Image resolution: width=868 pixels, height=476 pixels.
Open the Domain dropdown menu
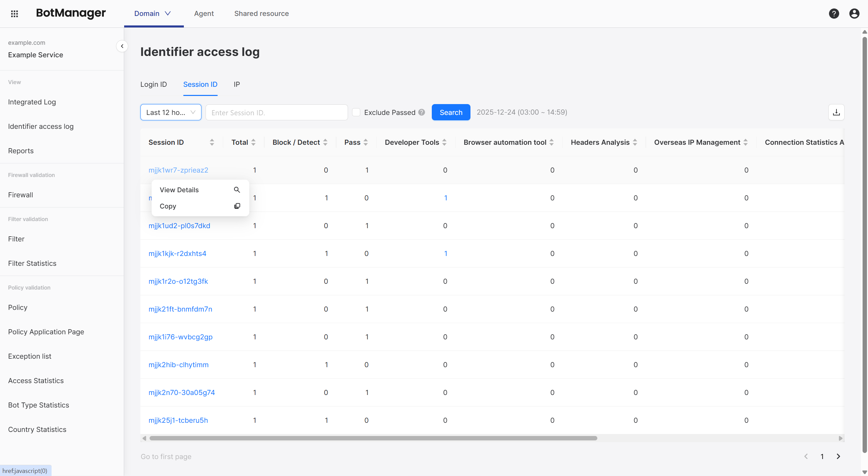tap(153, 14)
